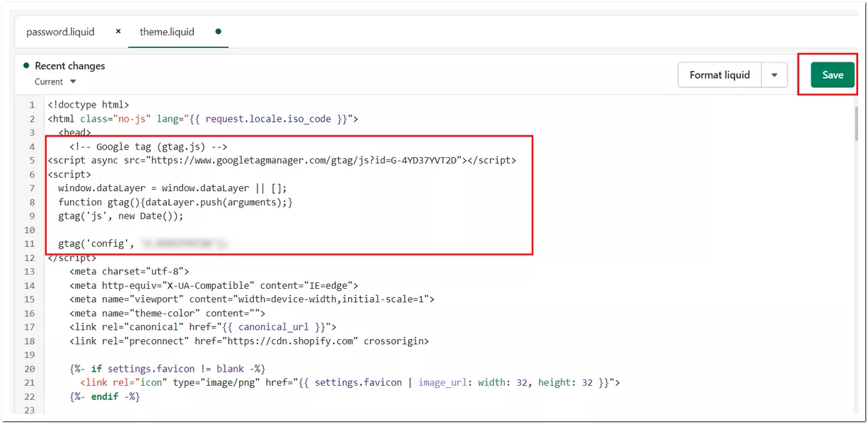Image resolution: width=868 pixels, height=424 pixels.
Task: Click the gtag('js', new Date()) line
Action: click(121, 216)
